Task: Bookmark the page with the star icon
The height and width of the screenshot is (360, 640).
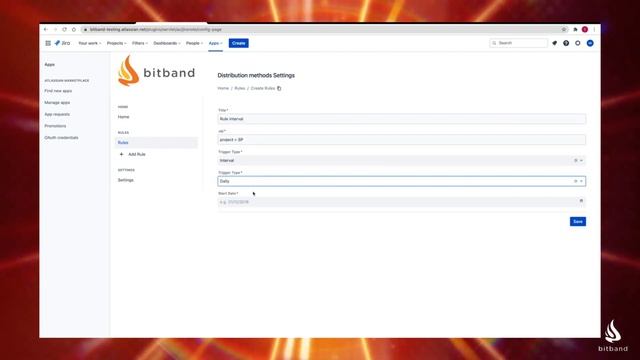Action: [x=564, y=29]
